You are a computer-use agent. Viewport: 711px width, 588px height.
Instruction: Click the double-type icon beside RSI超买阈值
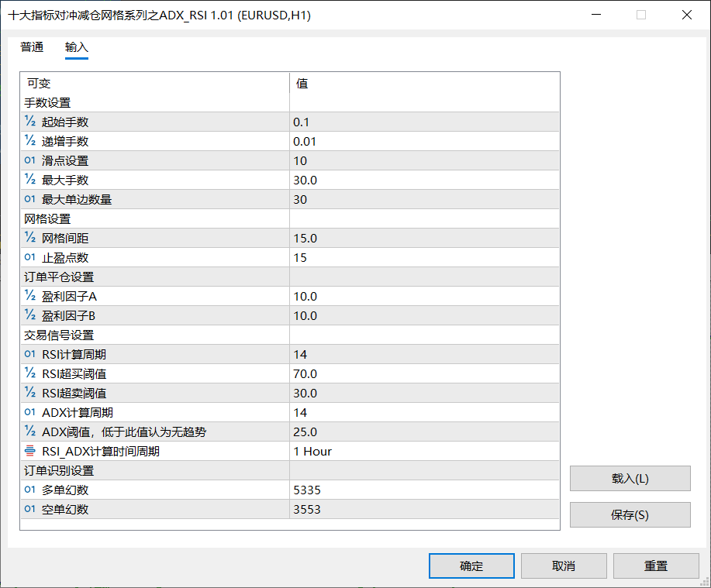[x=30, y=373]
